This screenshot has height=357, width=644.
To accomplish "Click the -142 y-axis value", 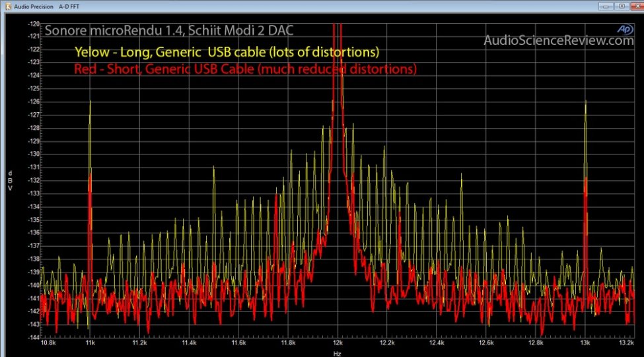I will tap(34, 311).
